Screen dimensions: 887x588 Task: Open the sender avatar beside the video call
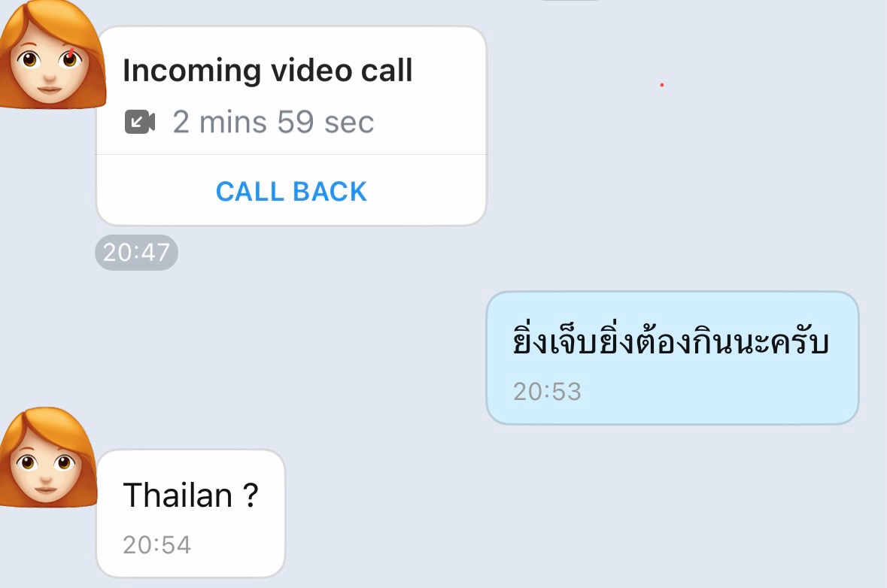click(x=52, y=53)
